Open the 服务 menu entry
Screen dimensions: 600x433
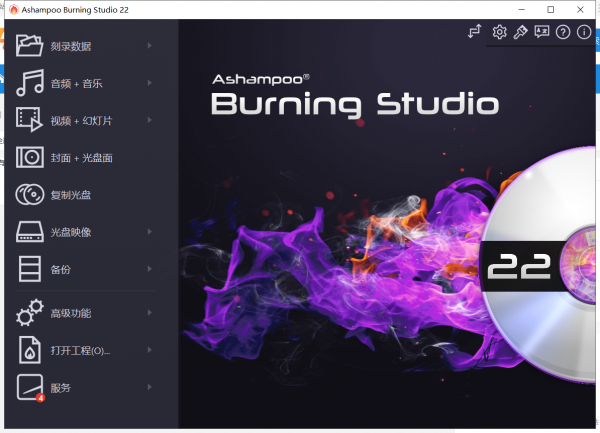(60, 388)
